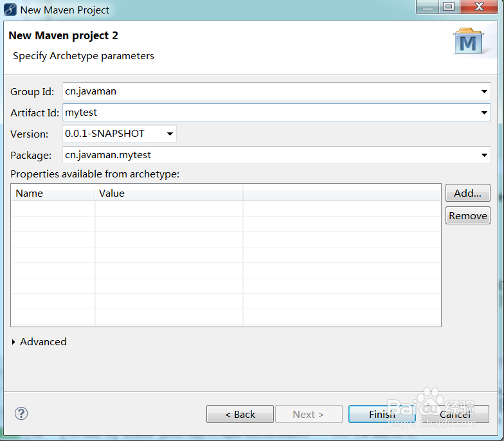Click the help question mark icon
Screen dimensions: 504x441
(21, 413)
